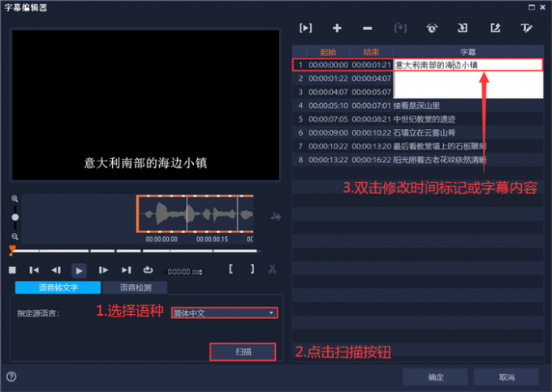Screen dimensions: 552x392
Task: Open the 简体中文 language dropdown
Action: (x=225, y=312)
